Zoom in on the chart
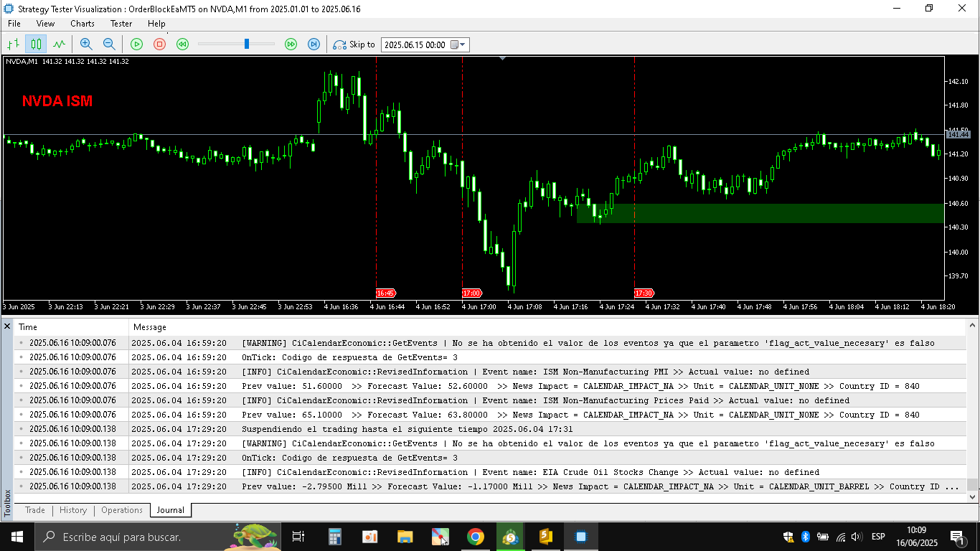The width and height of the screenshot is (980, 551). pyautogui.click(x=86, y=44)
